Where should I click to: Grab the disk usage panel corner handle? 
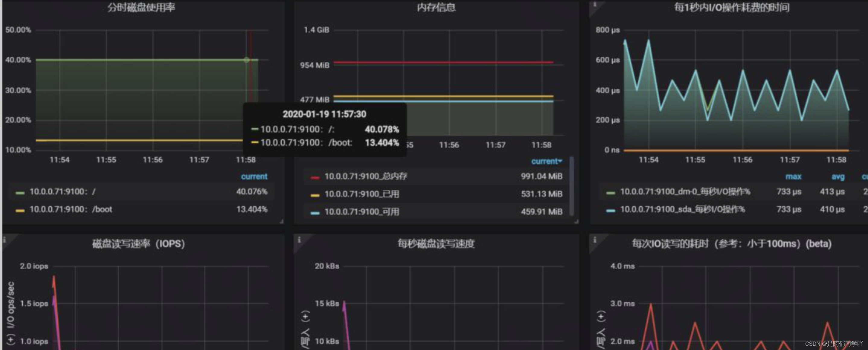(282, 221)
